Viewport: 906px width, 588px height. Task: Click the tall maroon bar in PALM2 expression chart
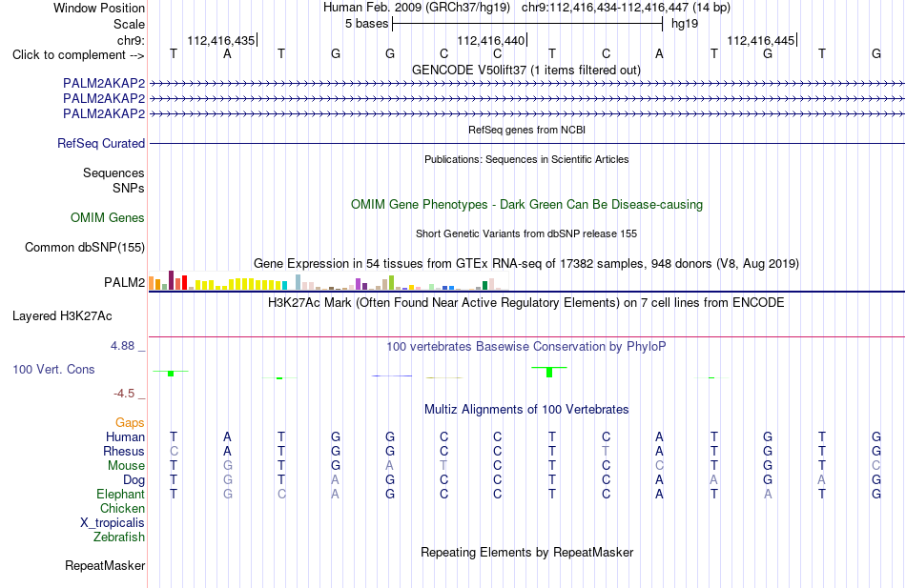tap(171, 280)
